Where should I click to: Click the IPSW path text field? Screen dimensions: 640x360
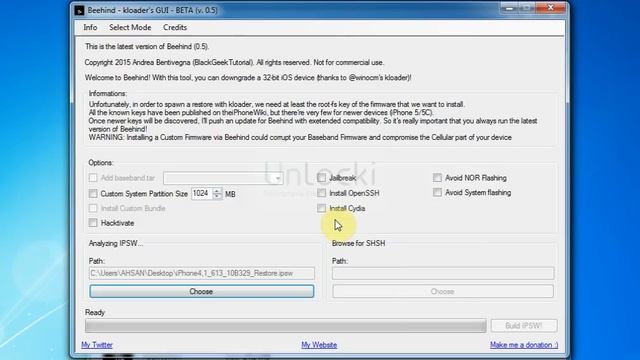(x=202, y=273)
